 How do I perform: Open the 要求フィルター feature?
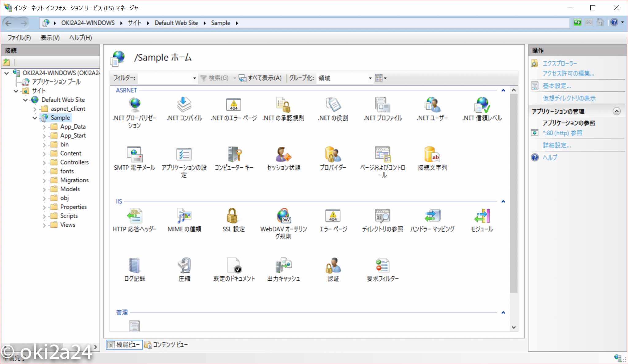(382, 266)
